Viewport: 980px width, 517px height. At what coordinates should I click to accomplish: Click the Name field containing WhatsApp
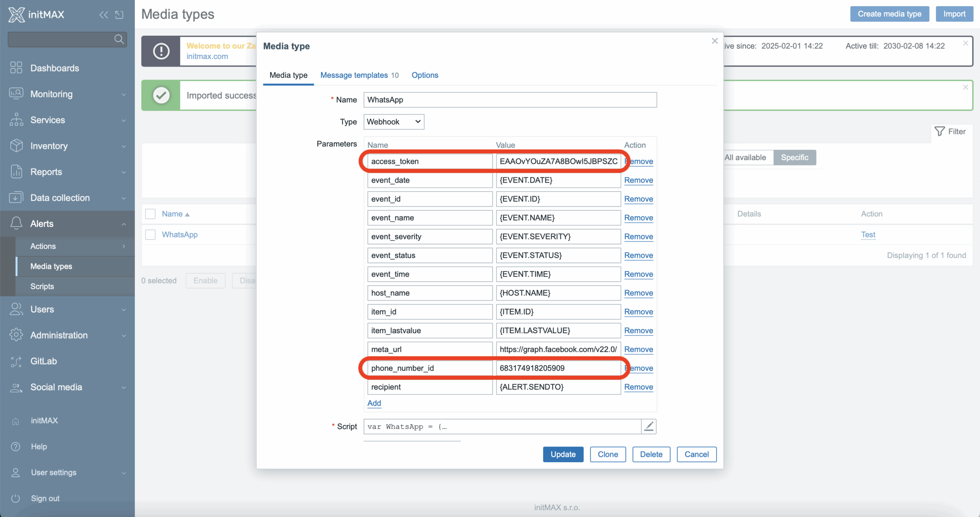[x=510, y=100]
